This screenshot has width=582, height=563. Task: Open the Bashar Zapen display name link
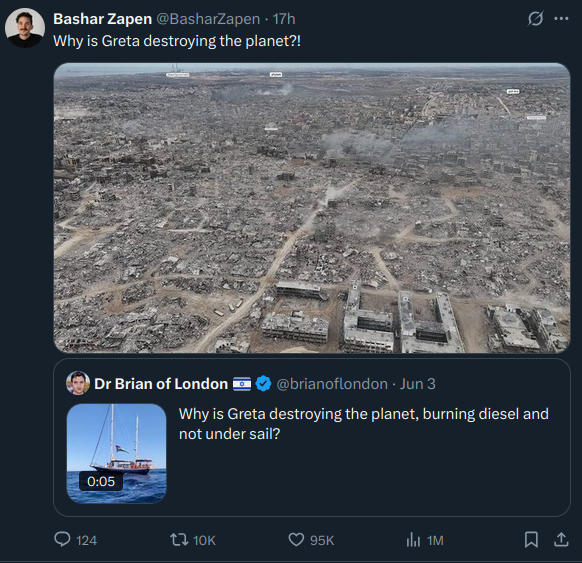tap(102, 19)
